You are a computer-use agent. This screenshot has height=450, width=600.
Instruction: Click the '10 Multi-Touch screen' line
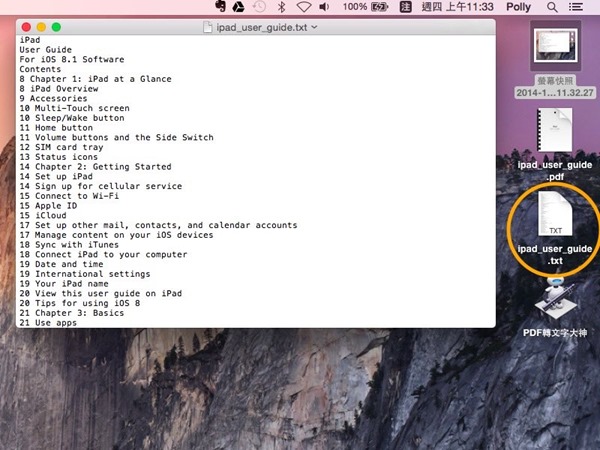point(74,108)
